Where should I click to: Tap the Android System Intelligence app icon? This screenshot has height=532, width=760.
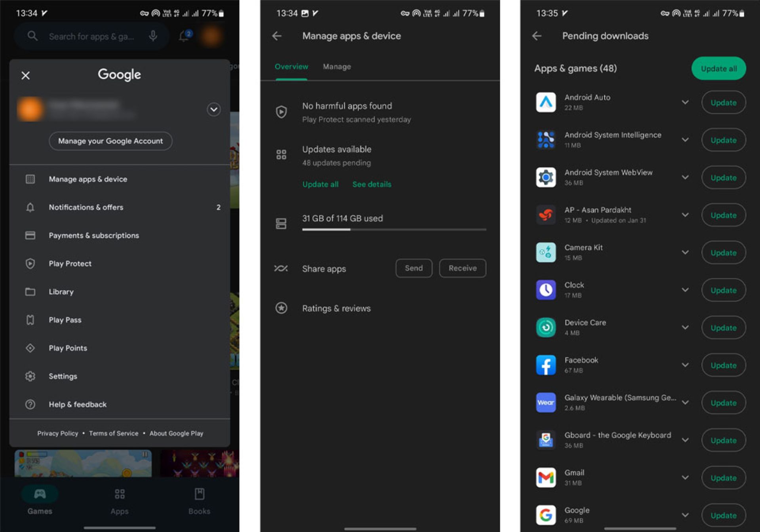(546, 140)
